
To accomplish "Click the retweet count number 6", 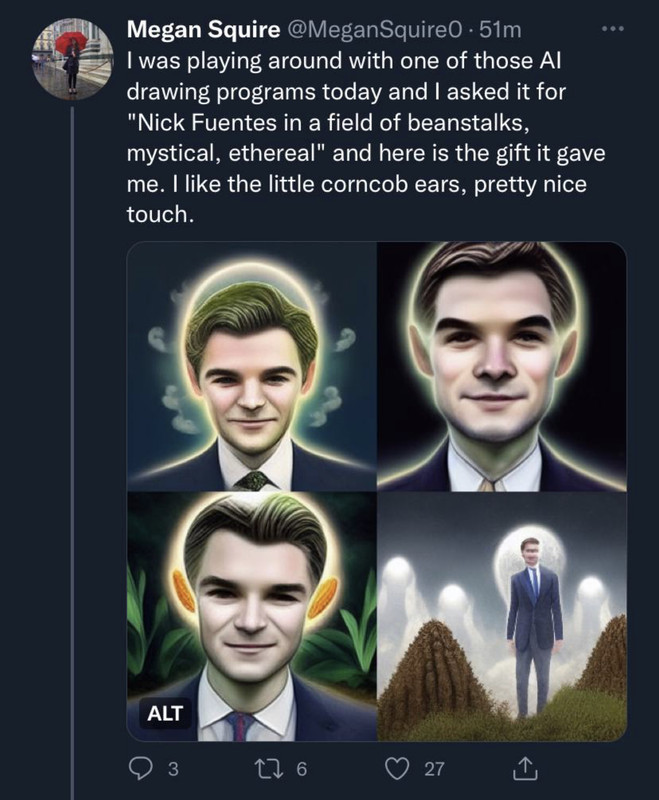I will pos(301,769).
